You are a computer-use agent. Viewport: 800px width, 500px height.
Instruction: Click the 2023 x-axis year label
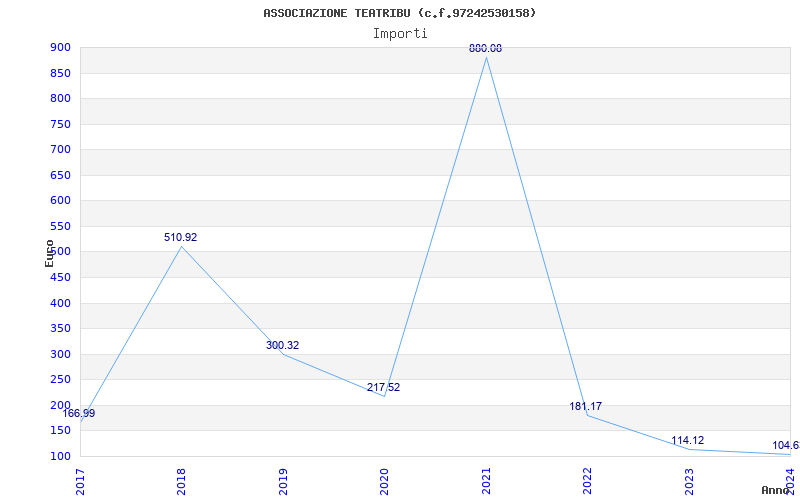click(x=689, y=482)
